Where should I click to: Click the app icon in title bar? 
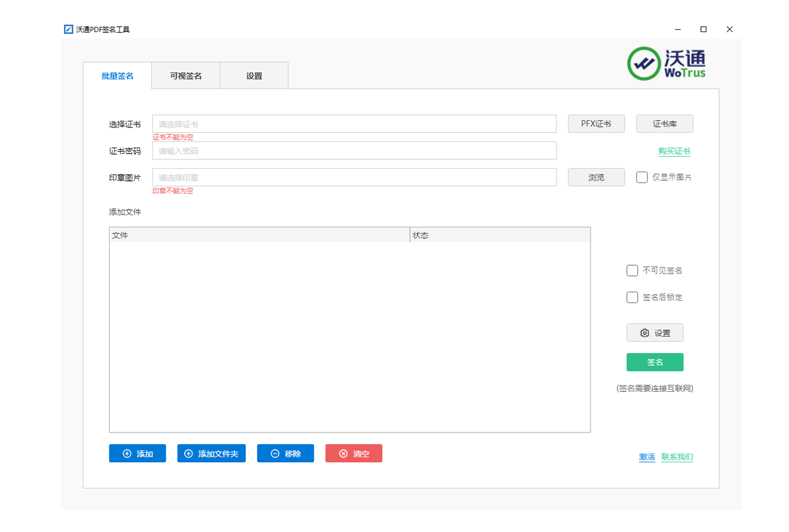pyautogui.click(x=69, y=29)
